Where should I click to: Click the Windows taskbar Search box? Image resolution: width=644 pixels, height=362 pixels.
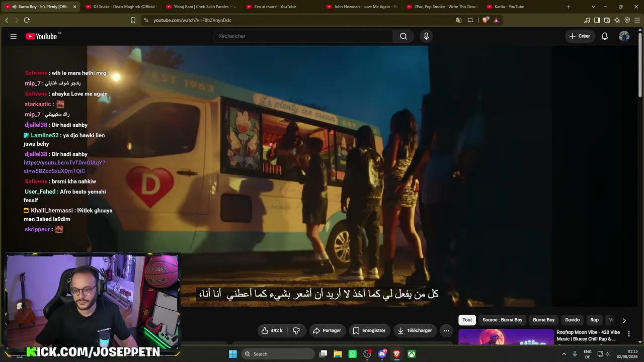[278, 354]
